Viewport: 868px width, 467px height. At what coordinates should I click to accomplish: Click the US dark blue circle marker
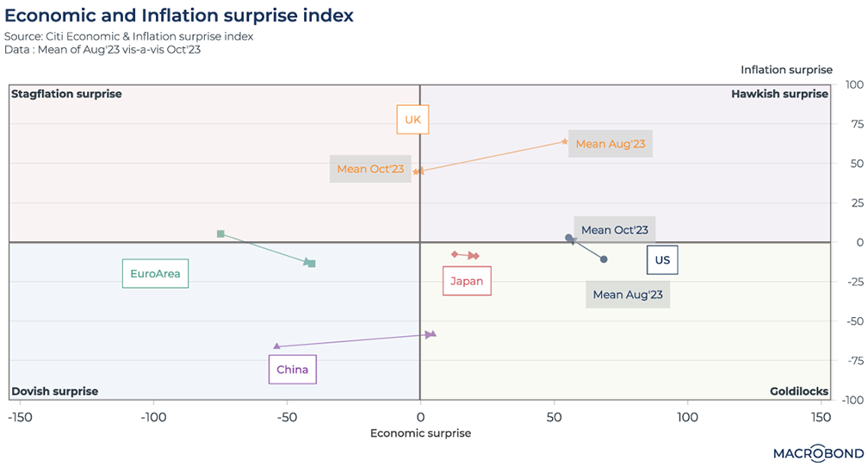click(604, 259)
